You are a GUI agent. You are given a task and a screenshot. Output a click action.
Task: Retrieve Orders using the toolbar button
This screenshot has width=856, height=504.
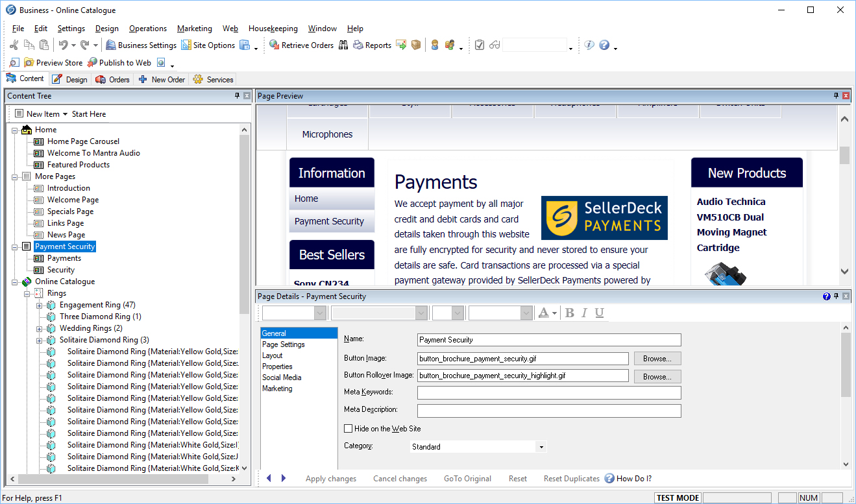coord(301,45)
